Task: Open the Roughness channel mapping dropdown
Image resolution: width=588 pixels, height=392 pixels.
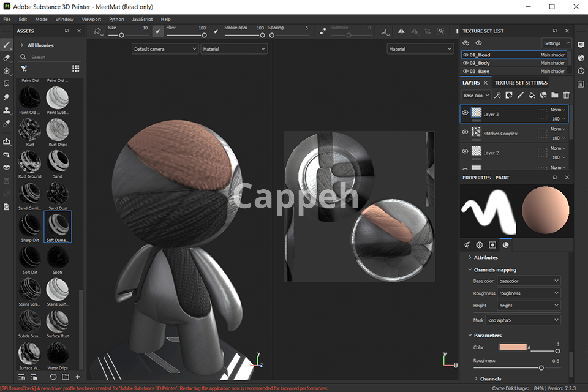Action: (x=529, y=293)
